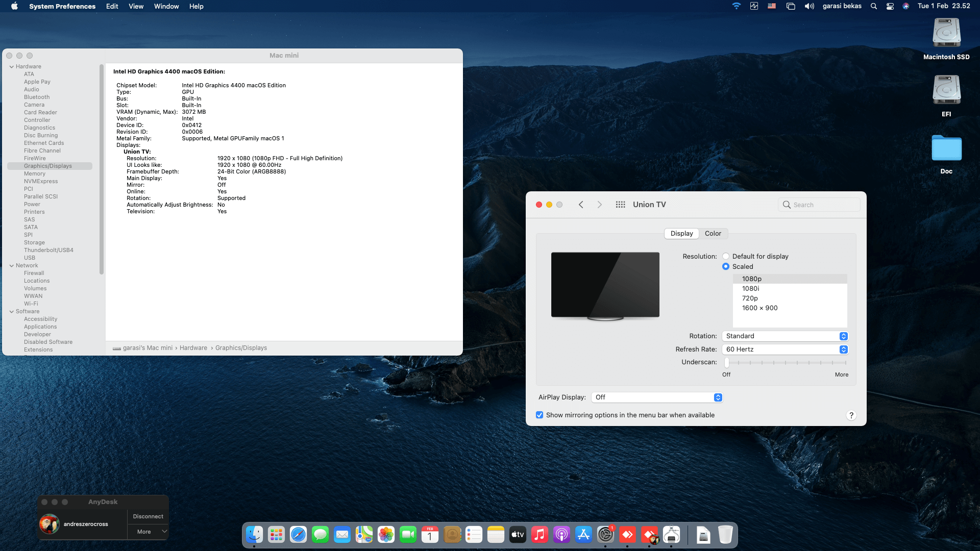Switch to the Color tab
Screen dimensions: 980x551
[713, 233]
